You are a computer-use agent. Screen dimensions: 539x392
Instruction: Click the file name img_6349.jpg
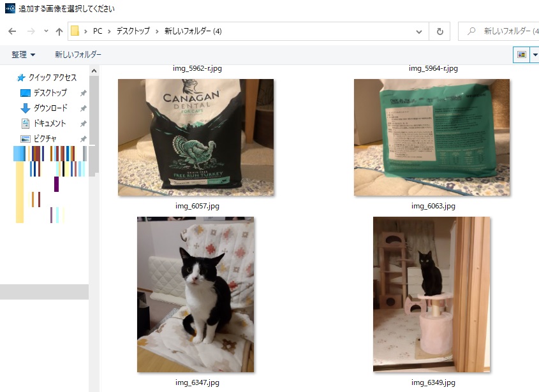pos(433,382)
